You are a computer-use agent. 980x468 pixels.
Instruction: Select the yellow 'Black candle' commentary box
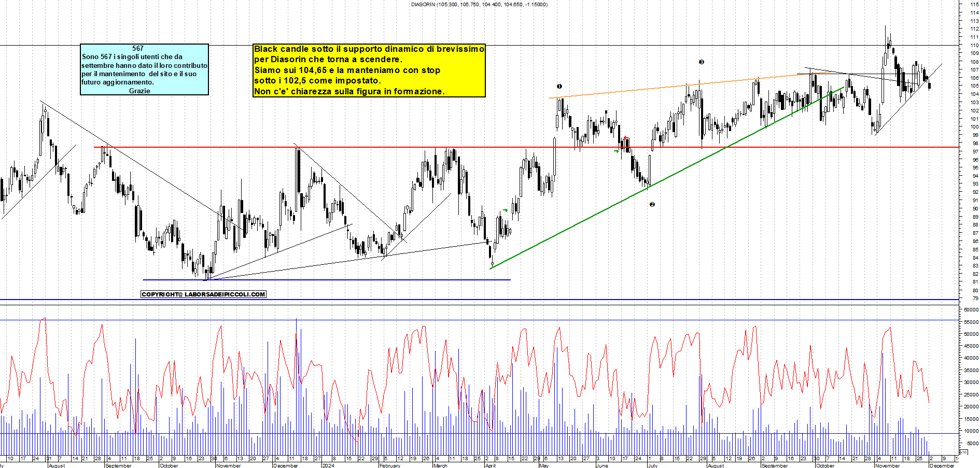(x=369, y=70)
